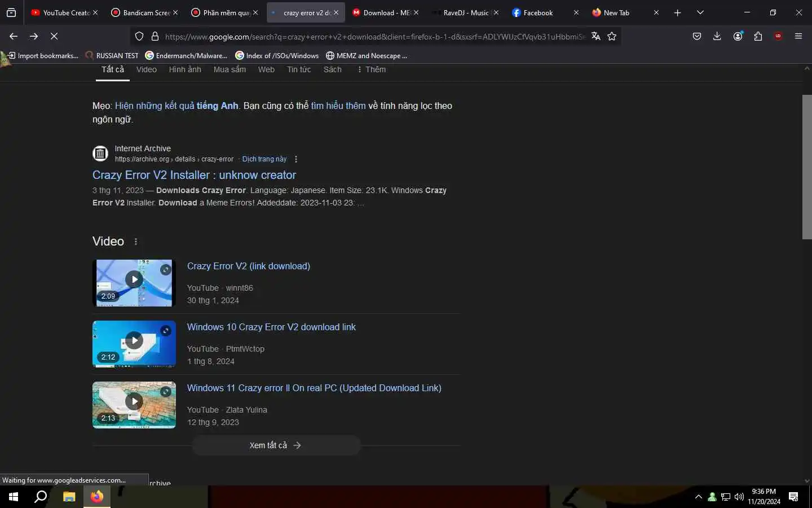This screenshot has height=508, width=812.
Task: Play the Crazy Error V2 2:09 thumbnail
Action: 134,283
